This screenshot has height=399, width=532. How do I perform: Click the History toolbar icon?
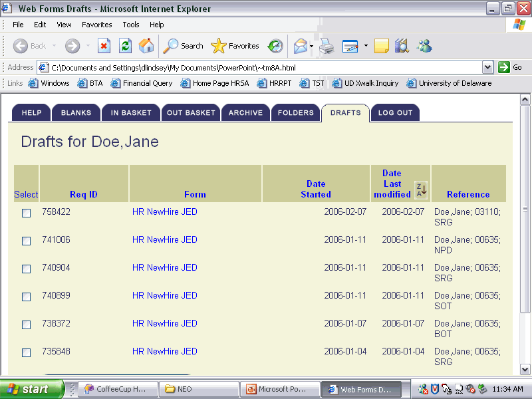[x=275, y=46]
